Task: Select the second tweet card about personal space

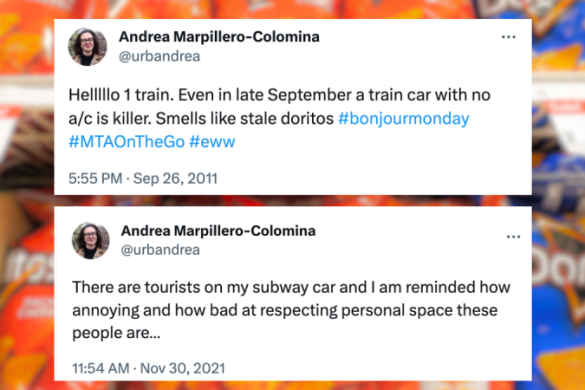Action: [293, 293]
